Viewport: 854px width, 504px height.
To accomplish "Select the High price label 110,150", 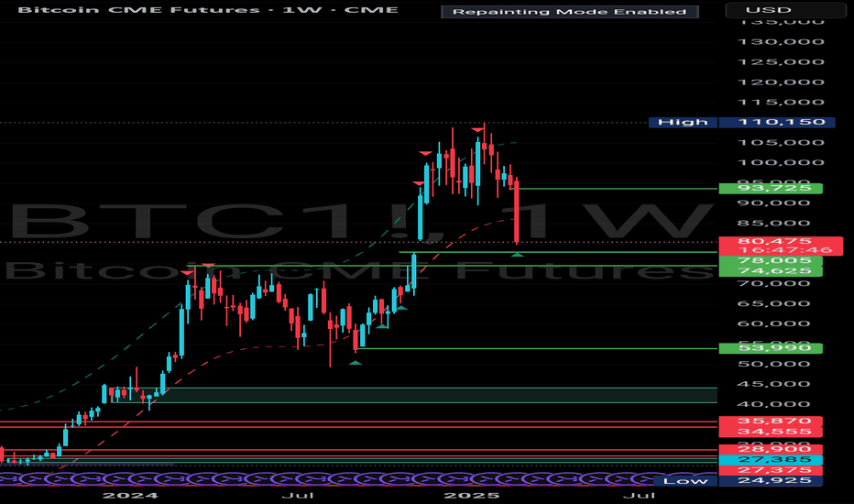I will coord(777,122).
